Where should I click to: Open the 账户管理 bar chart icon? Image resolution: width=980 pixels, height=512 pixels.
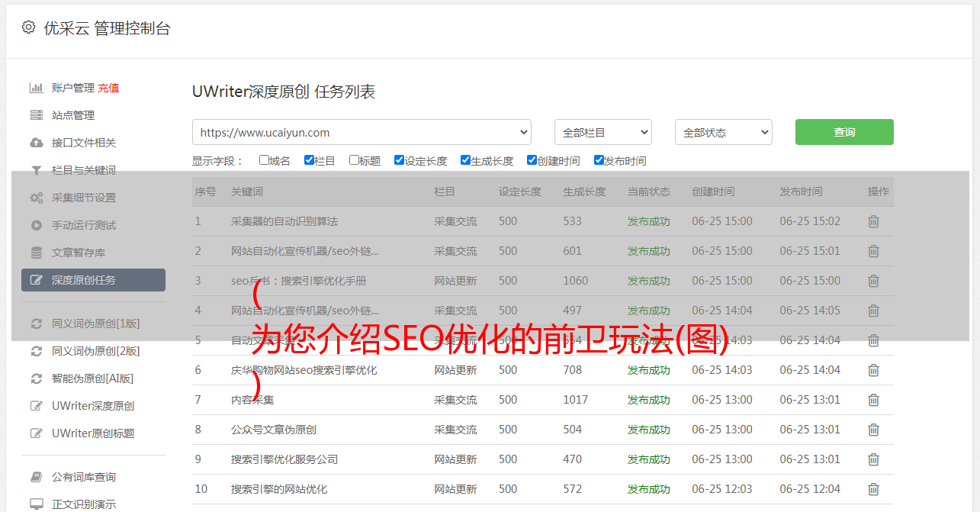[36, 88]
